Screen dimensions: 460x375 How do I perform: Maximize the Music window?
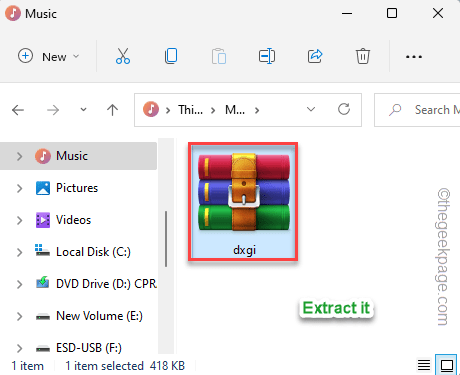tap(392, 14)
